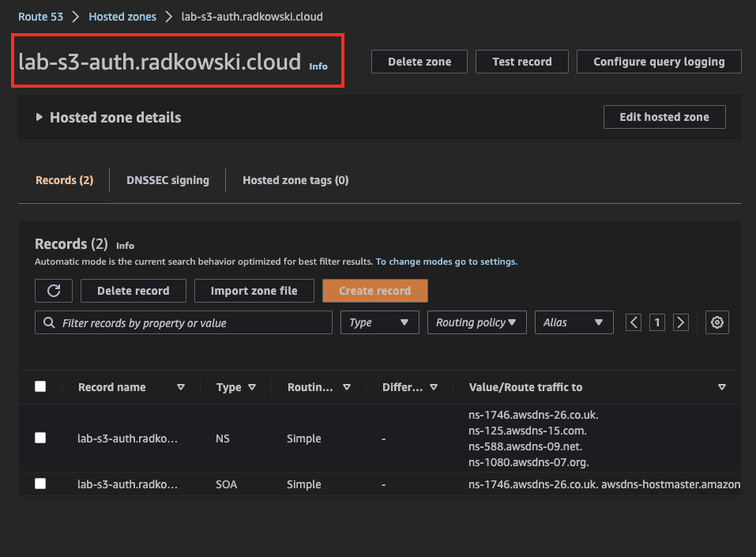Click Info link beside the zone title
Image resolution: width=756 pixels, height=557 pixels.
[318, 66]
